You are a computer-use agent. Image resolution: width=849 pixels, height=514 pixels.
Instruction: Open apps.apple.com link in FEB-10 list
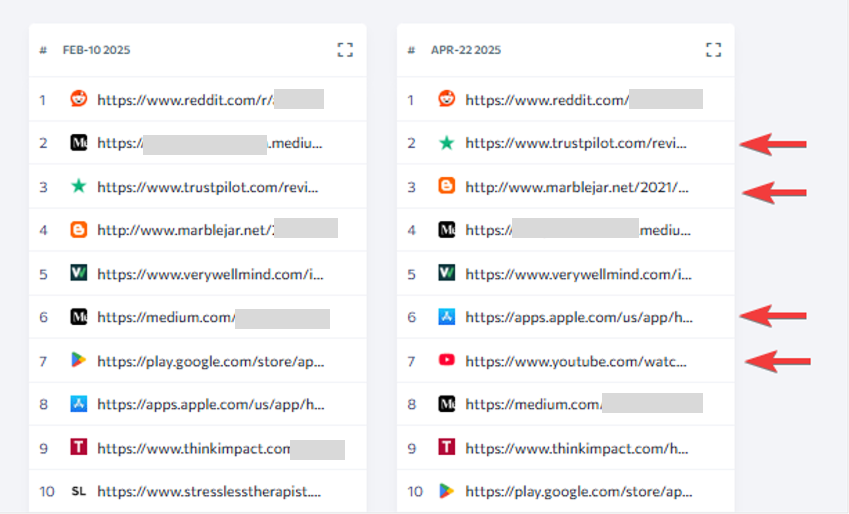(x=211, y=405)
